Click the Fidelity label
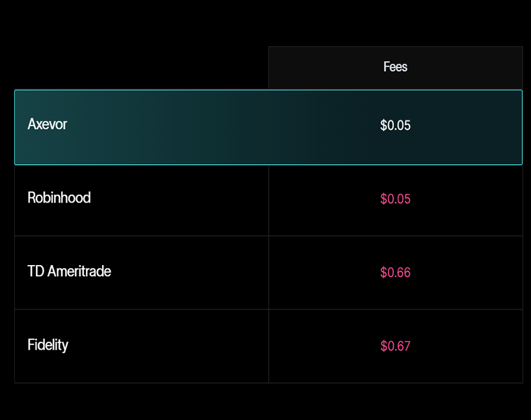 tap(48, 345)
